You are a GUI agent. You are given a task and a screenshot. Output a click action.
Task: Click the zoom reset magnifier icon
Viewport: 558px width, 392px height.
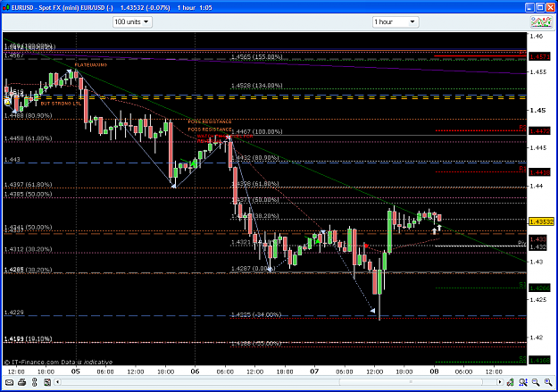coord(523,382)
